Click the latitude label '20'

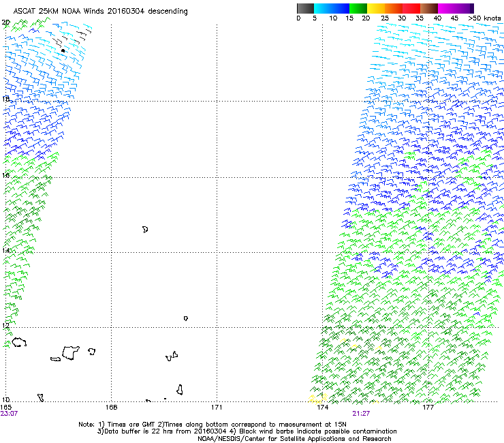click(x=5, y=22)
